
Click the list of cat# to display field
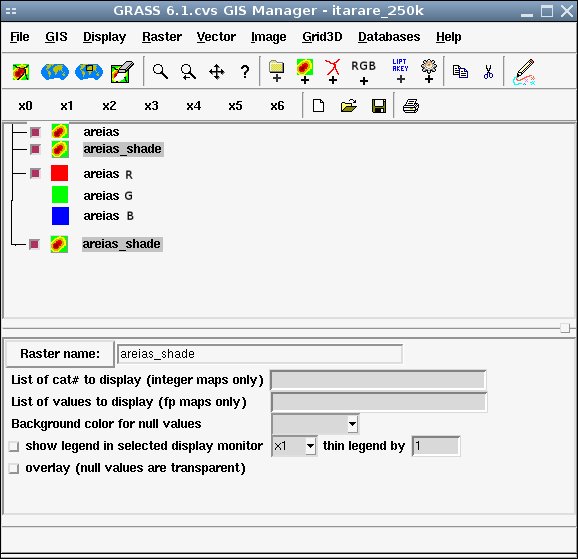click(378, 380)
